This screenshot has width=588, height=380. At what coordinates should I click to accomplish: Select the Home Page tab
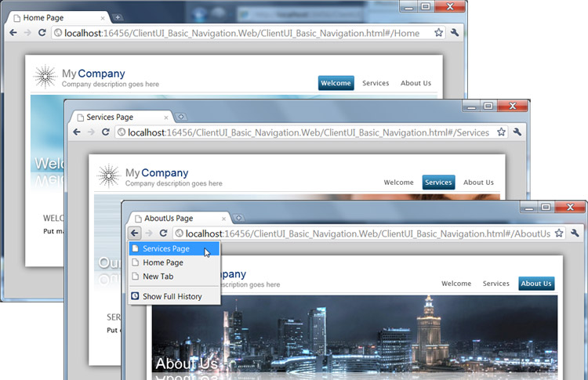58,17
